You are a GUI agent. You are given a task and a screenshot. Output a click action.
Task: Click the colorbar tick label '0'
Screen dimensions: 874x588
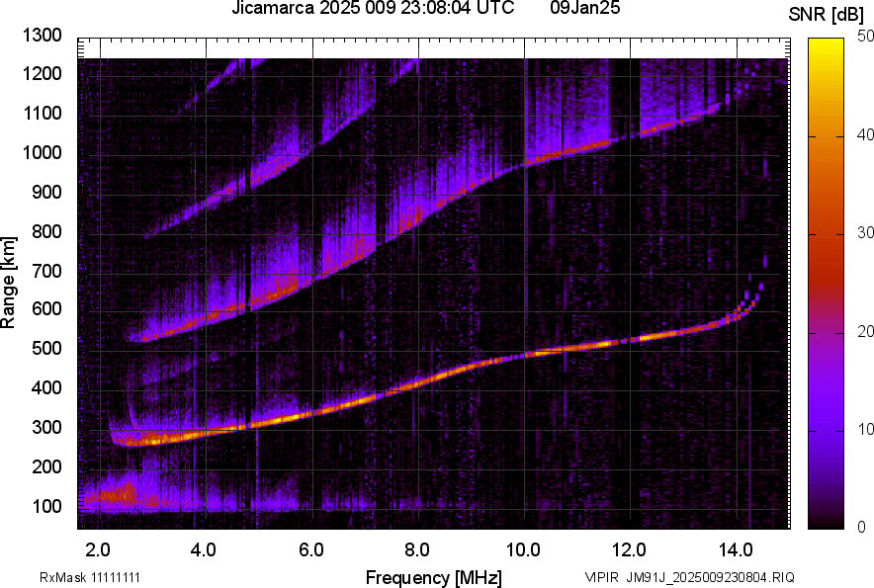862,526
